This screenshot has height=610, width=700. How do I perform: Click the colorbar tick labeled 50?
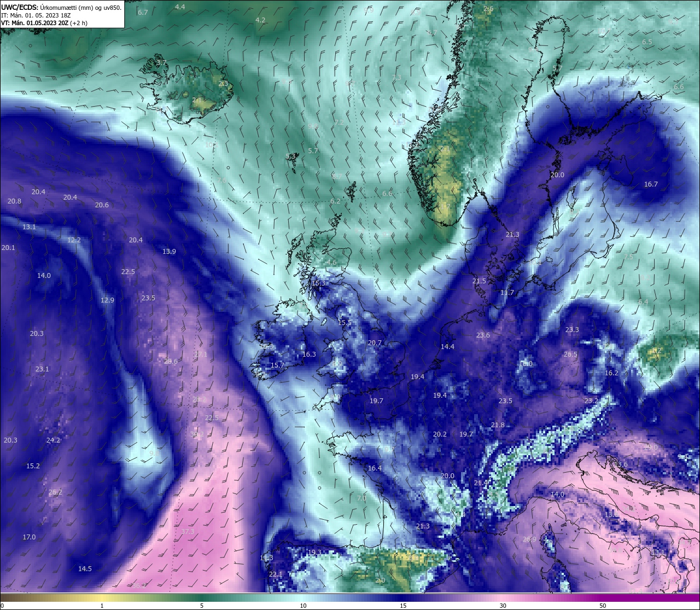click(603, 606)
